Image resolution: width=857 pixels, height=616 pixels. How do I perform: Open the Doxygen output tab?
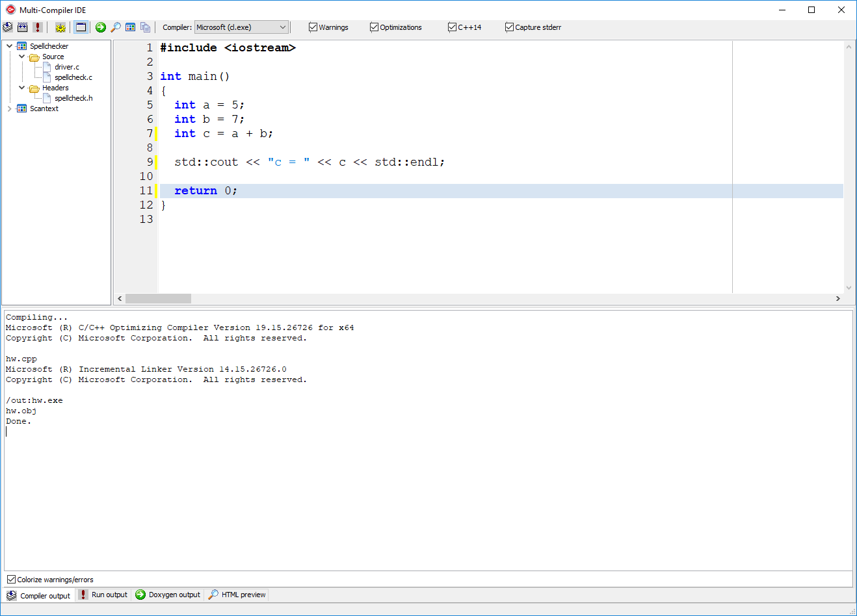[x=168, y=595]
